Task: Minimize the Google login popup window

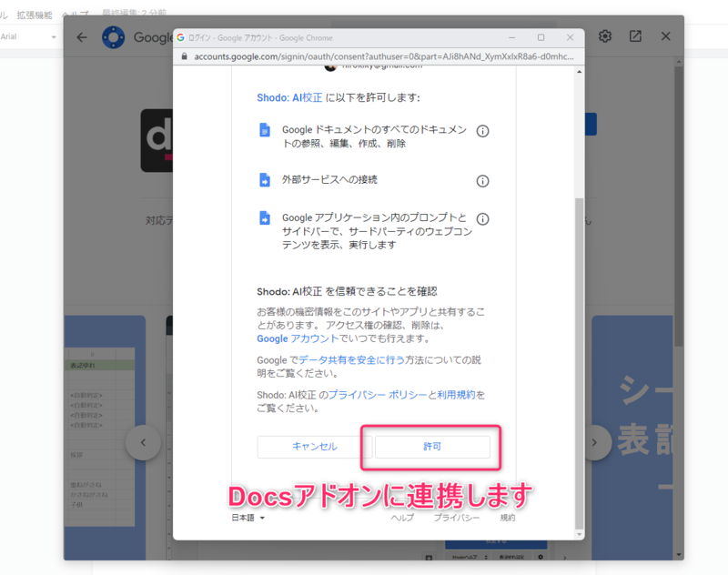Action: [x=511, y=37]
